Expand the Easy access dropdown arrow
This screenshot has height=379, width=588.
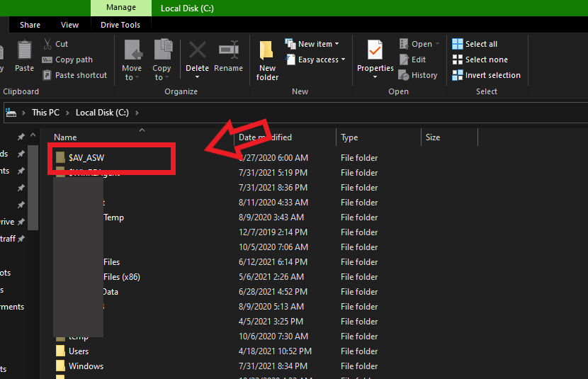[x=343, y=60]
